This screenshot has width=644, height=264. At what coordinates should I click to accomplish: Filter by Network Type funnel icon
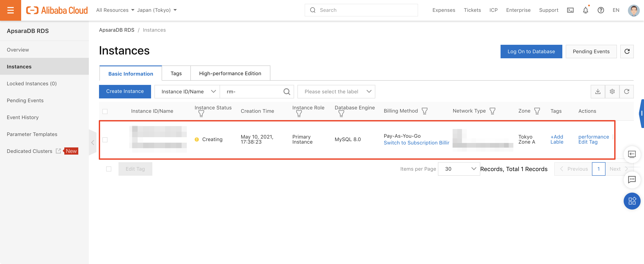(x=492, y=111)
